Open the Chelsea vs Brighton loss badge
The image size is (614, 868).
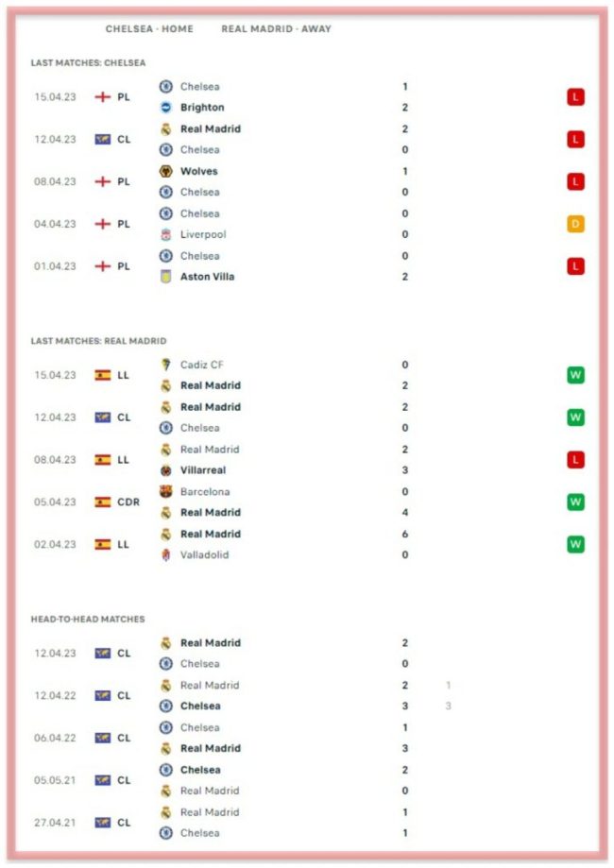coord(575,97)
